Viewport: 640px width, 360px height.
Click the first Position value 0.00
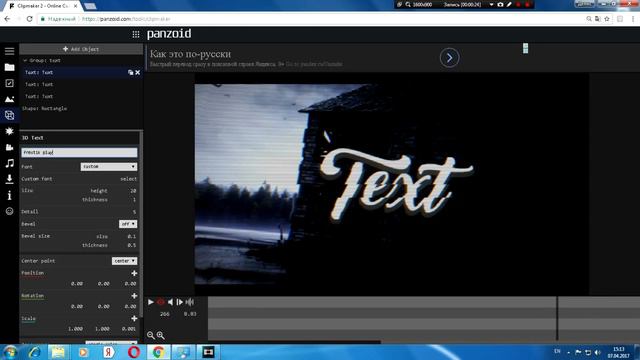(77, 283)
